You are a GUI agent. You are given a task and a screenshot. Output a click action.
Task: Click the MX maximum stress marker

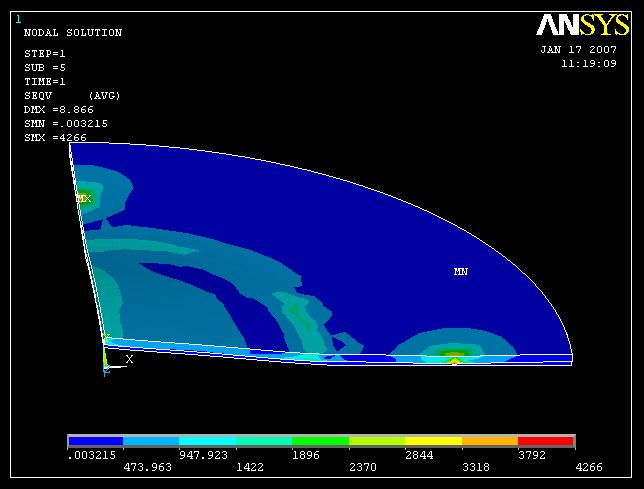[x=84, y=199]
